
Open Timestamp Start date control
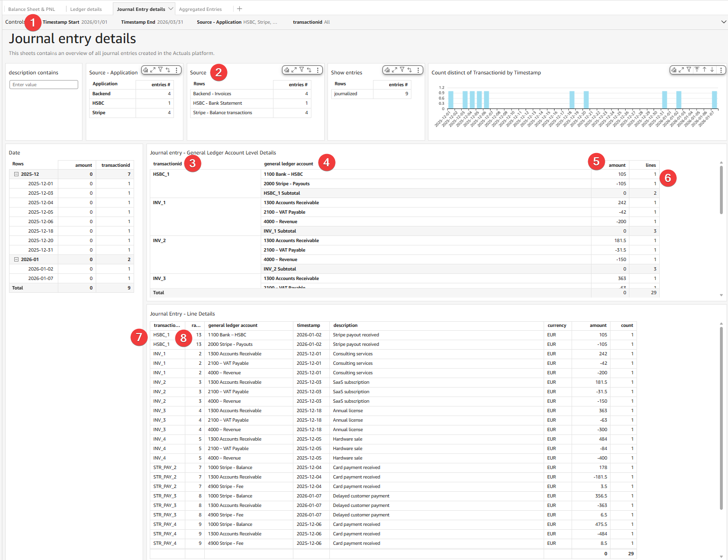(75, 22)
